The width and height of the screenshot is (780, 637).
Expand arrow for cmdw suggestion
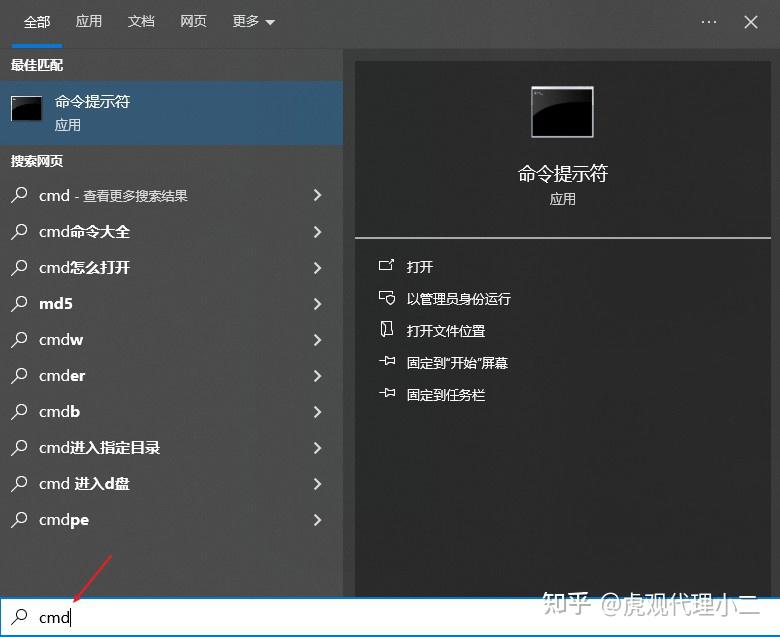(317, 340)
